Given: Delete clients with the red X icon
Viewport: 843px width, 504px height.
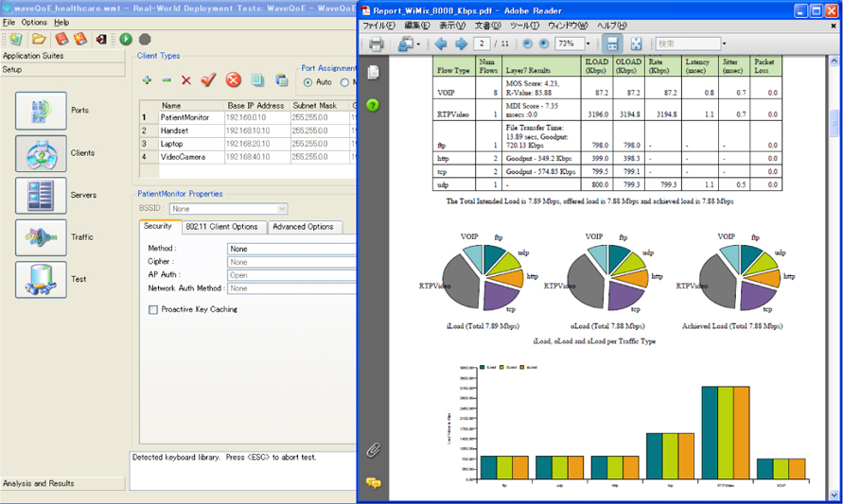Looking at the screenshot, I should click(x=186, y=80).
